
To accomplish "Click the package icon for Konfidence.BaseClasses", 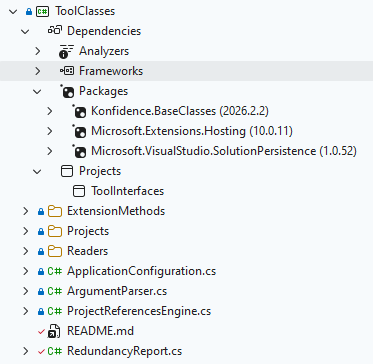I will point(79,111).
